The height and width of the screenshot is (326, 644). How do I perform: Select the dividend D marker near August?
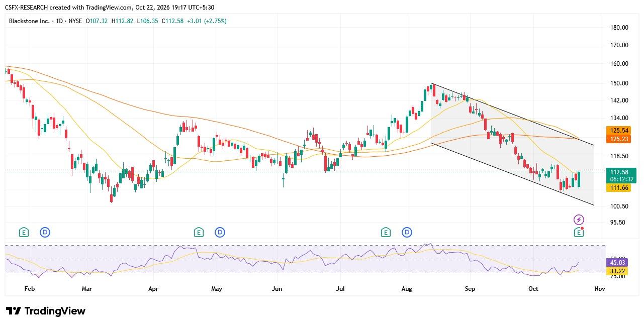click(407, 232)
